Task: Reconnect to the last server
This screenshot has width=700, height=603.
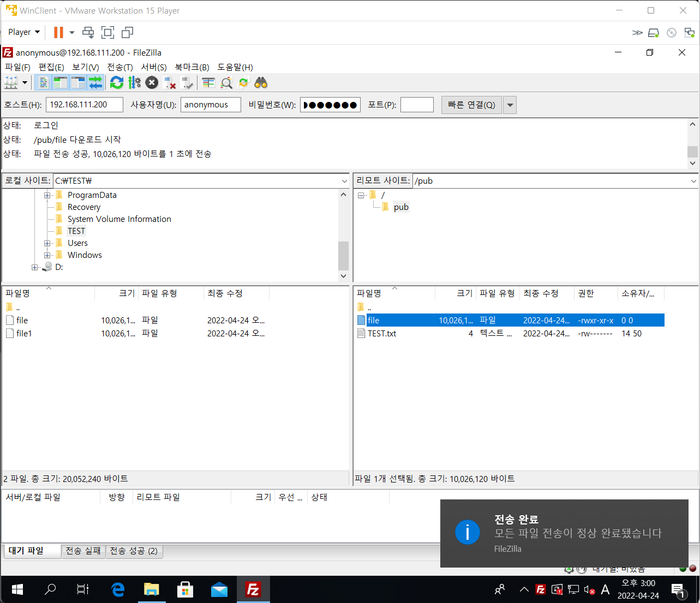Action: coord(187,83)
